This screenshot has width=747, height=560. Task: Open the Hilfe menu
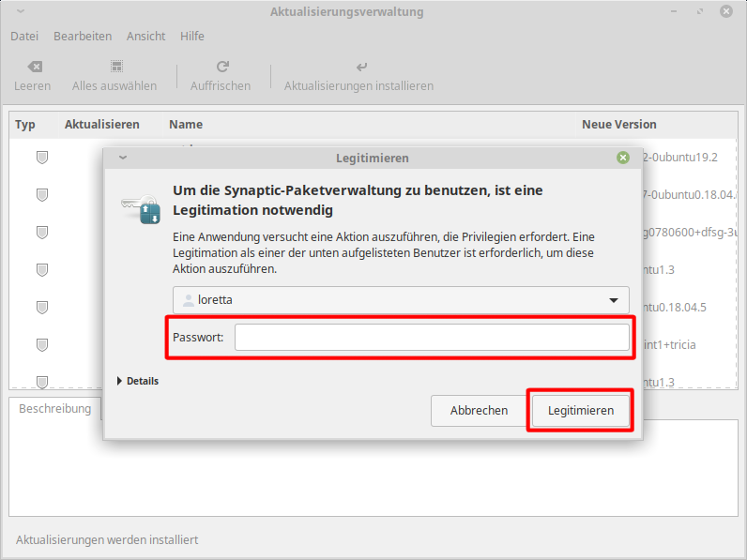click(x=192, y=36)
